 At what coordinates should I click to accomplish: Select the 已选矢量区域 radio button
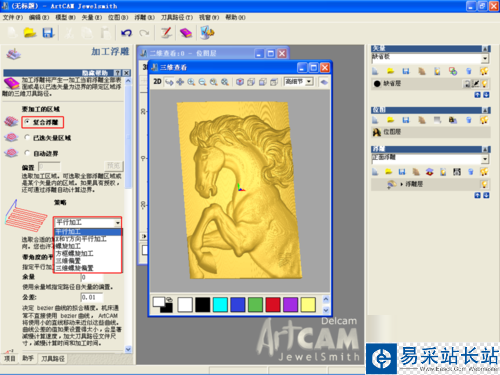(x=27, y=137)
